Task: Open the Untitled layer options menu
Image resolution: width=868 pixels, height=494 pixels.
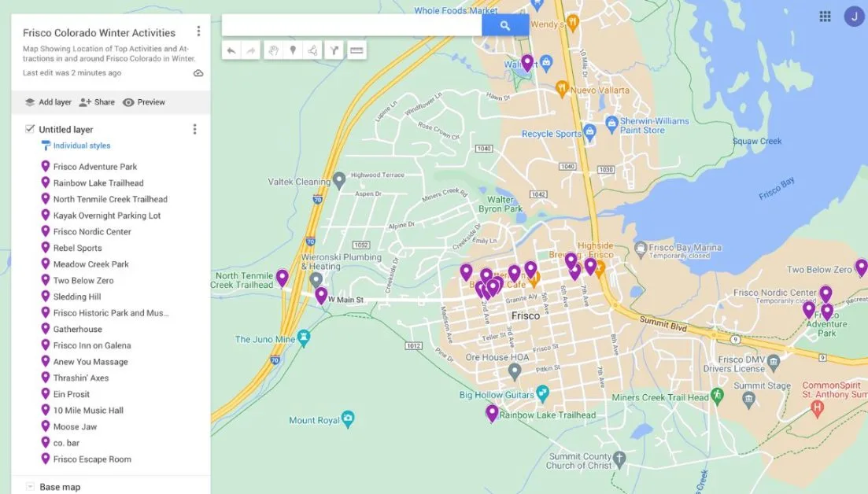Action: [x=194, y=129]
